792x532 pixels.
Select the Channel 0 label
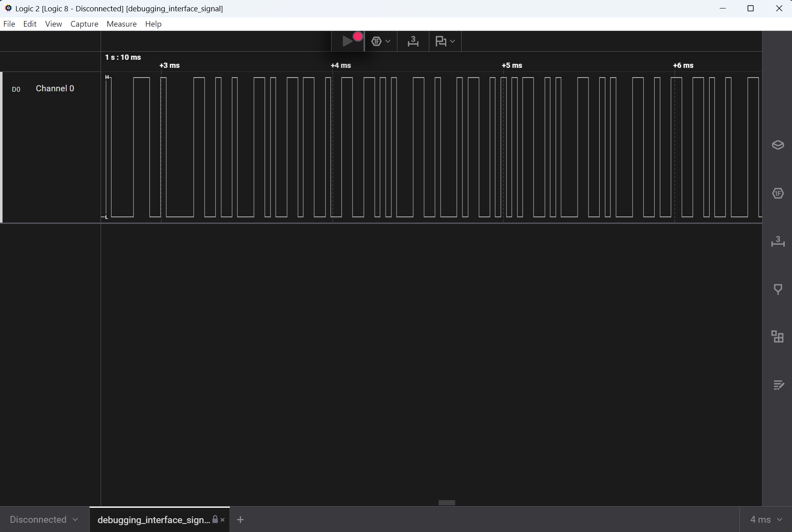(x=55, y=88)
